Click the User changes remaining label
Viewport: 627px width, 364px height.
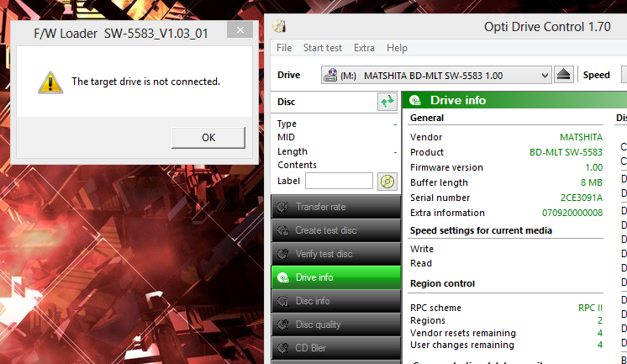pyautogui.click(x=462, y=345)
